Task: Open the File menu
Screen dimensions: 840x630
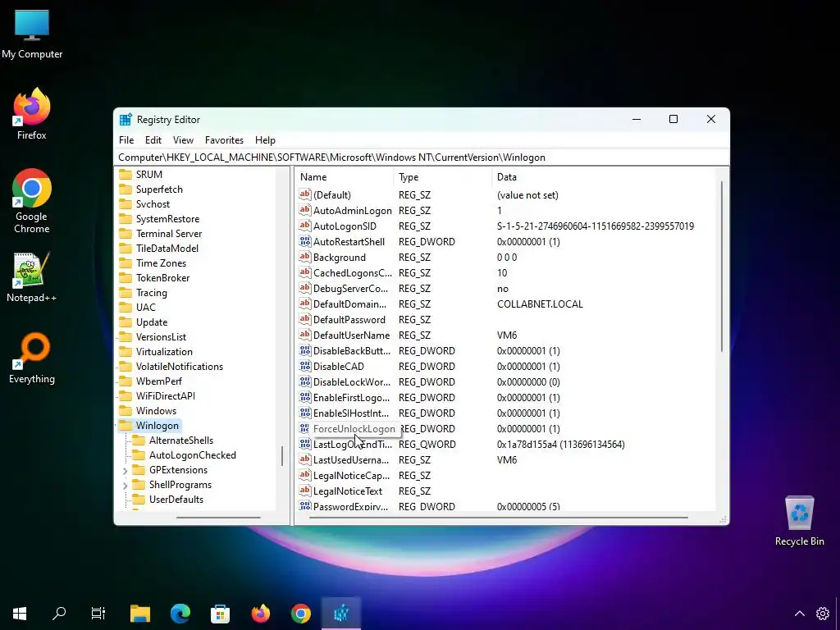Action: 126,139
